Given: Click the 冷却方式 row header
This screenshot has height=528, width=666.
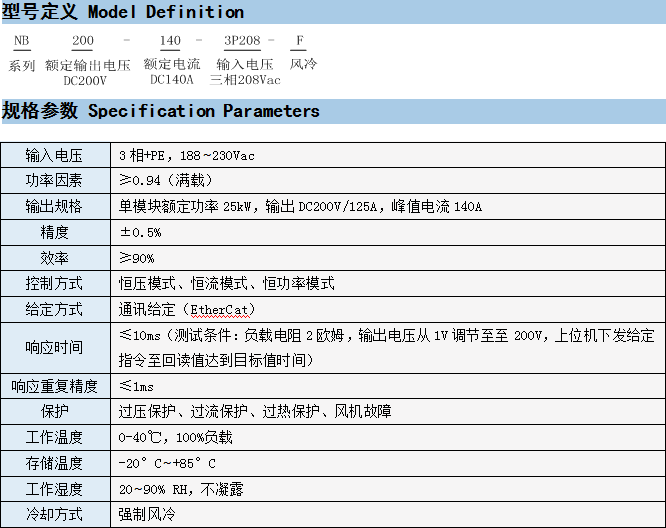Looking at the screenshot, I should pos(54,514).
